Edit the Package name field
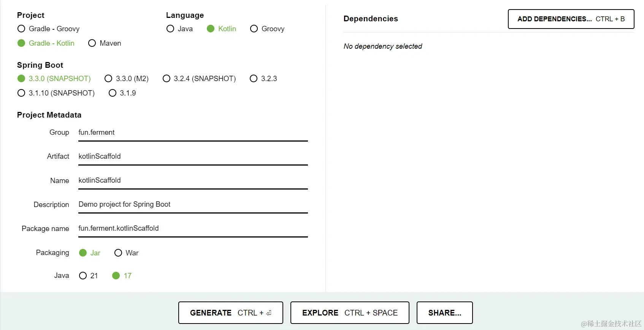This screenshot has height=330, width=644. click(x=193, y=229)
